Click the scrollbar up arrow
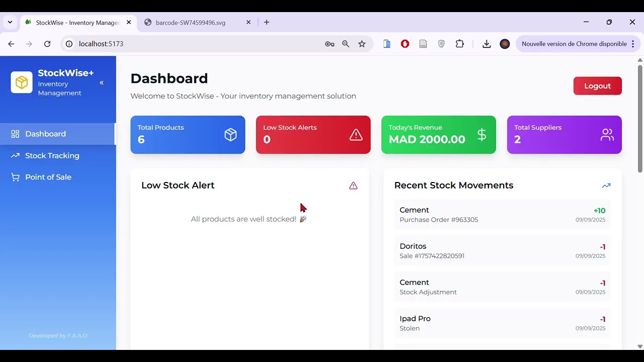The image size is (644, 362). 640,60
